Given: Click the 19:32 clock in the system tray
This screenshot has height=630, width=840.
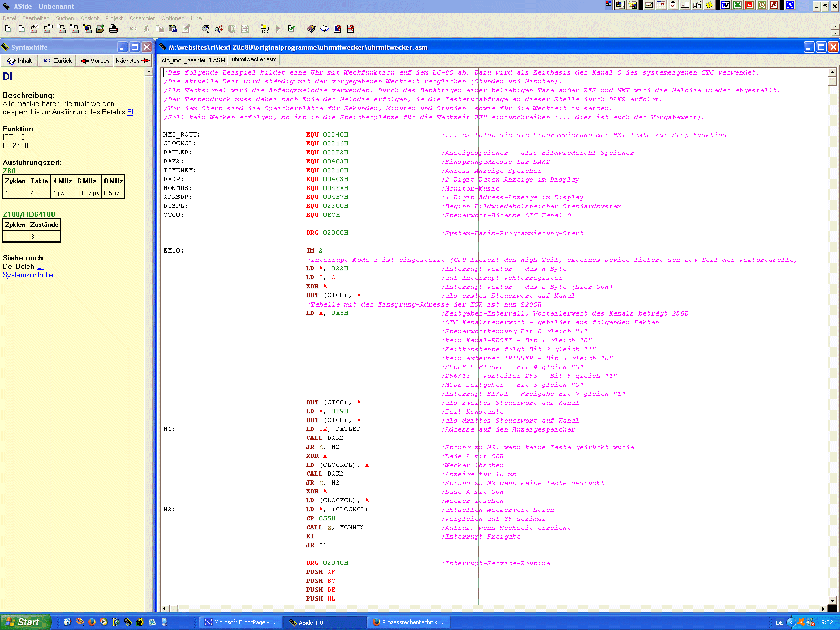Looking at the screenshot, I should [x=825, y=623].
